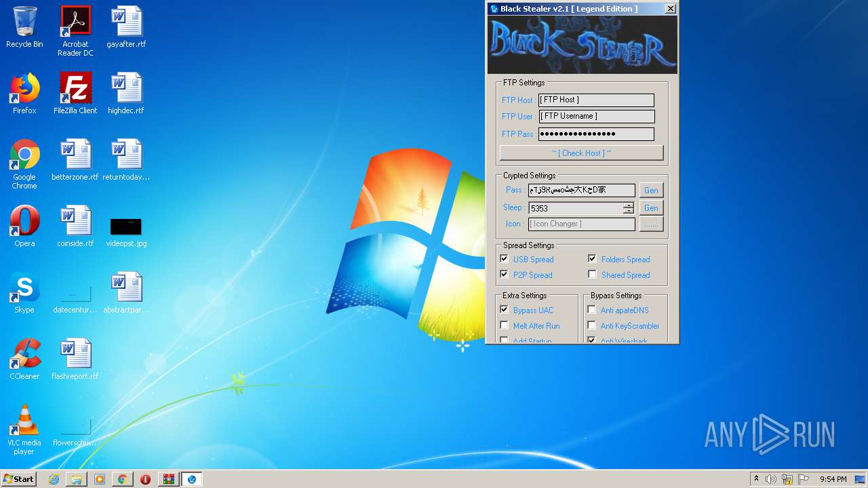The height and width of the screenshot is (488, 868).
Task: Open the volume tray icon
Action: click(x=771, y=479)
